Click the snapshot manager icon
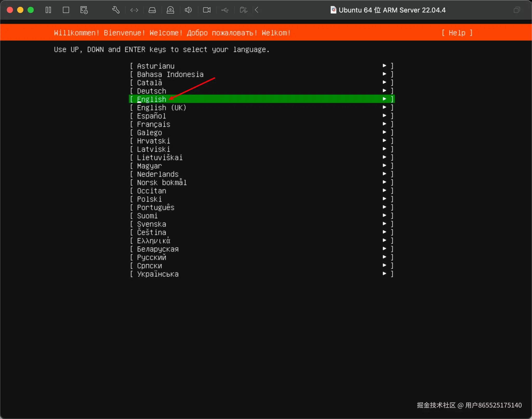 (x=84, y=10)
